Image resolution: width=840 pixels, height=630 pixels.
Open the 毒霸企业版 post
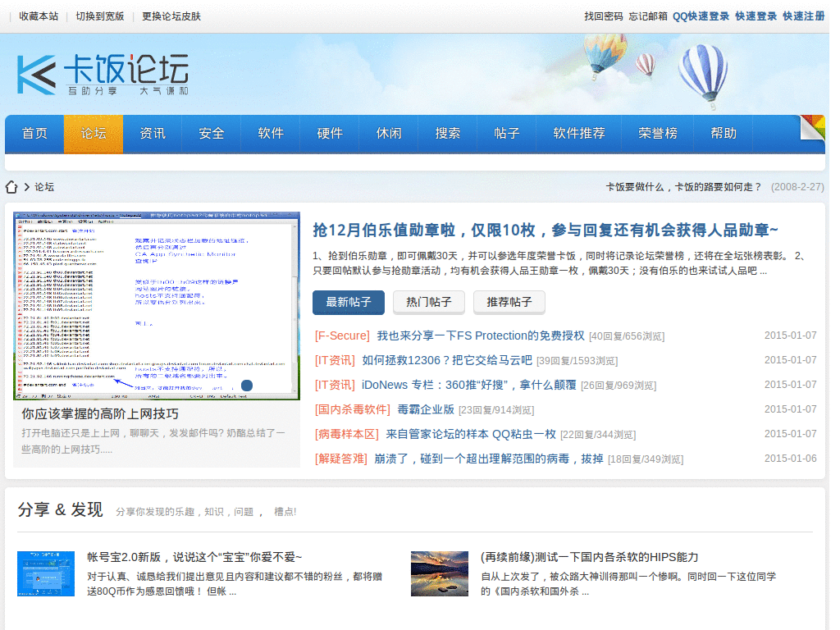(426, 410)
